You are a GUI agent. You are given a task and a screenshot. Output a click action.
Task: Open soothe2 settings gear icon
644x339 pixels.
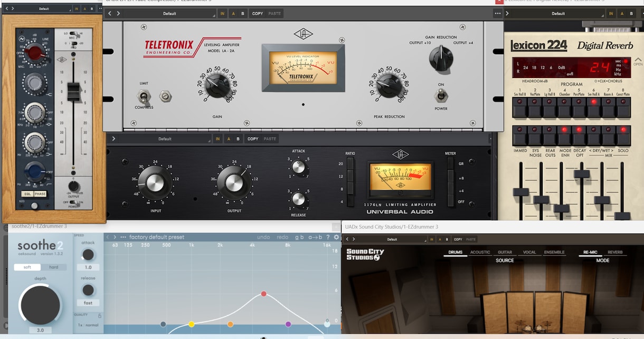(336, 237)
